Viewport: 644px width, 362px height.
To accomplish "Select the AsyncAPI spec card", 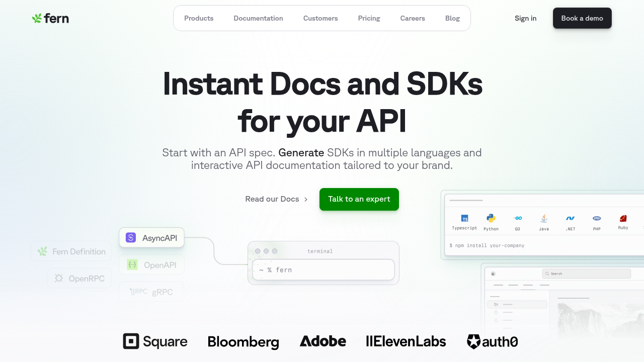I will click(x=151, y=238).
